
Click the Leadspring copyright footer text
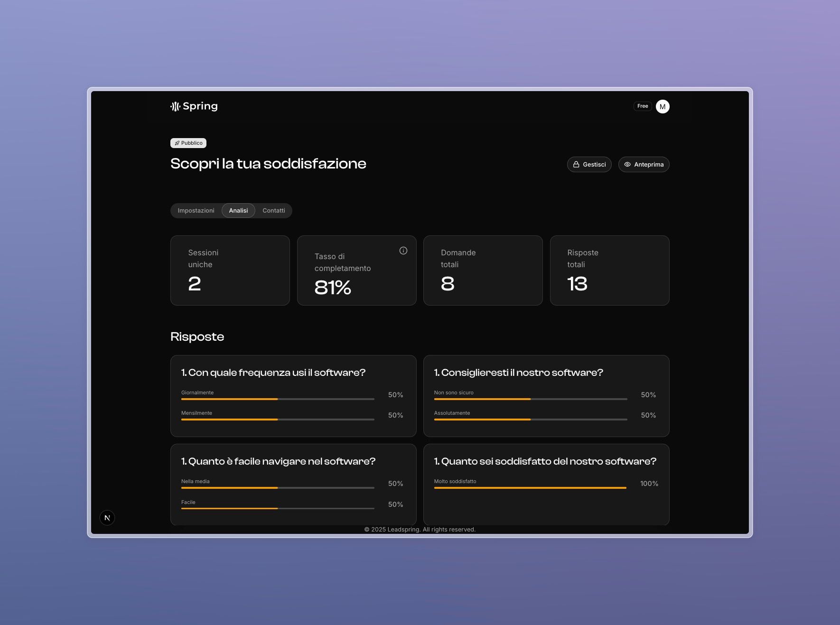420,530
